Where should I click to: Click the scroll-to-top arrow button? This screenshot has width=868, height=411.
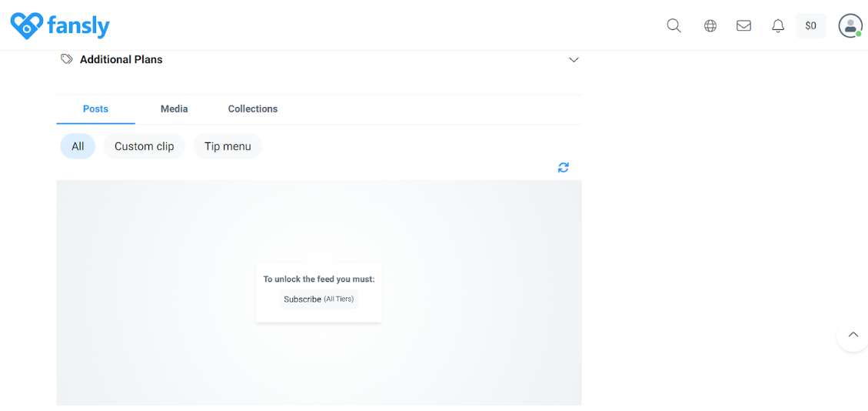[853, 335]
